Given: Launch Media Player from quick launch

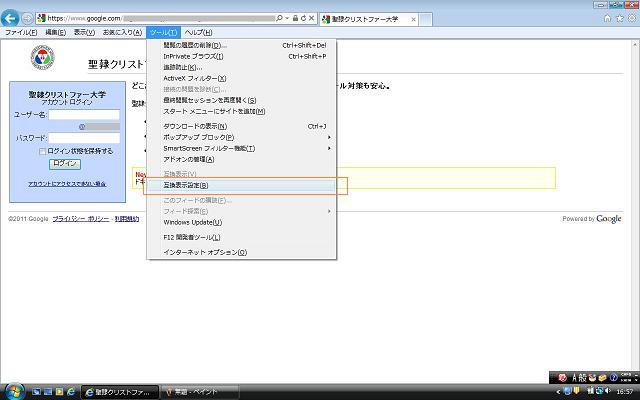Looking at the screenshot, I should click(x=59, y=392).
